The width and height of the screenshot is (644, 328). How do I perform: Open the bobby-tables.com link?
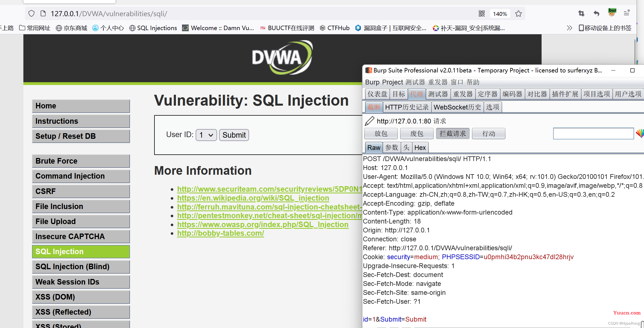(220, 233)
